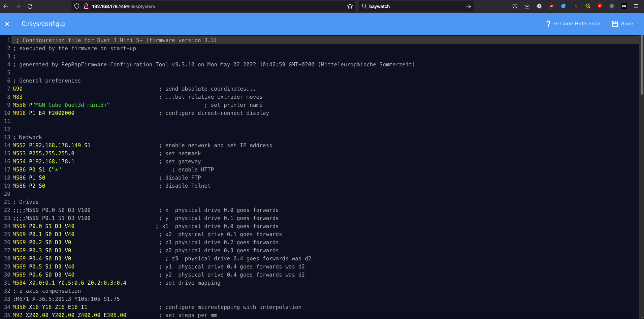The image size is (644, 319).
Task: Click the '; enable HTTP' comment
Action: point(193,170)
